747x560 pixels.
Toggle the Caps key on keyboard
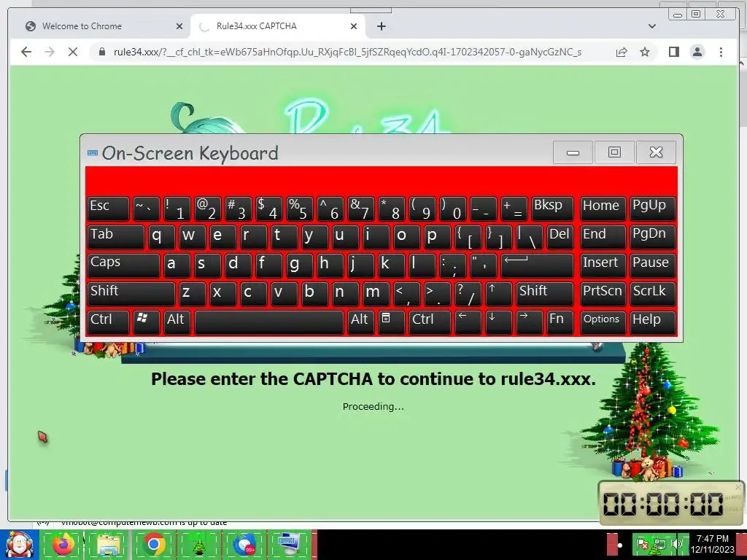click(123, 265)
